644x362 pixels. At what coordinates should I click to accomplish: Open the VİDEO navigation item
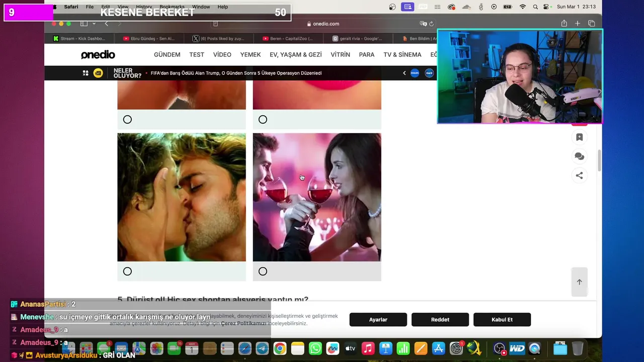(x=222, y=55)
